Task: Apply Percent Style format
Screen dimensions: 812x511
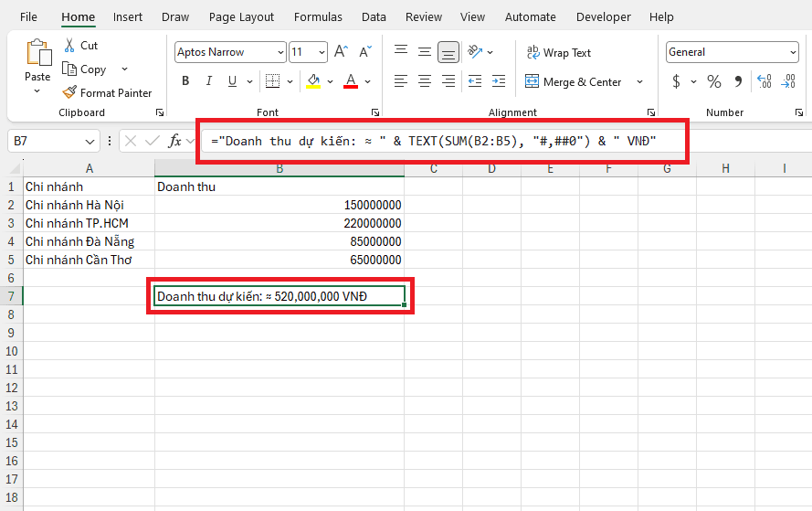Action: point(714,81)
